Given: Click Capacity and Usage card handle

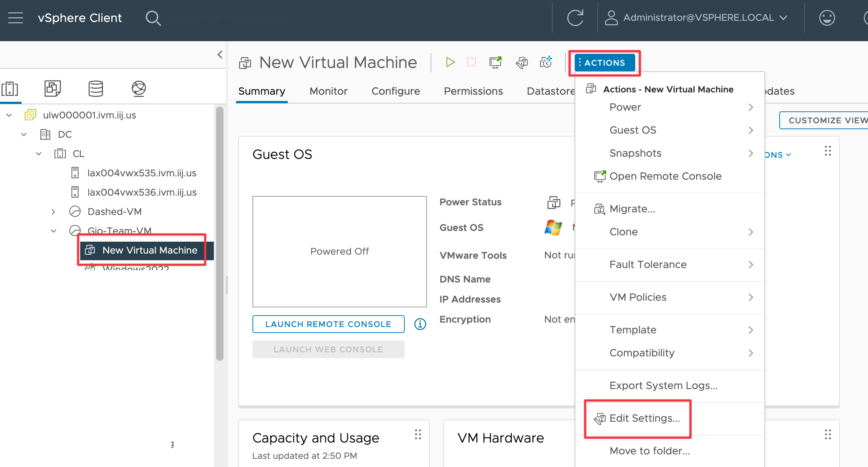Looking at the screenshot, I should 418,434.
